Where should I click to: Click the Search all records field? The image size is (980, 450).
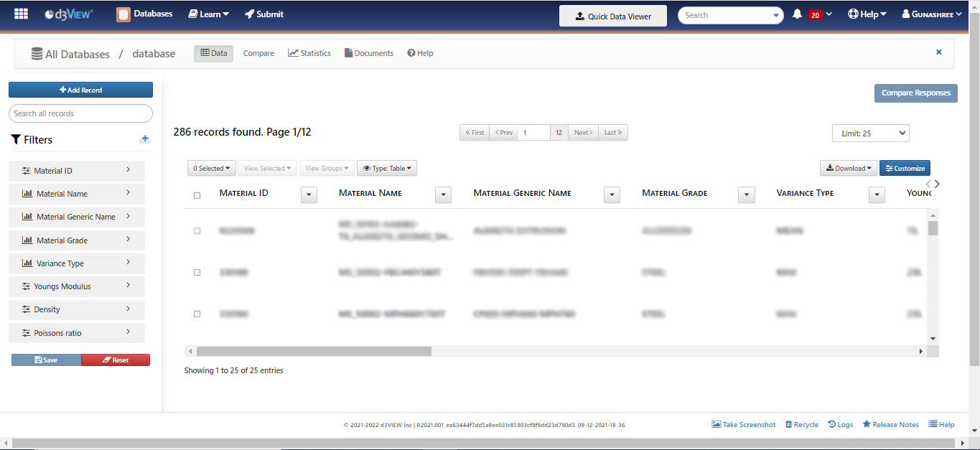pyautogui.click(x=80, y=113)
